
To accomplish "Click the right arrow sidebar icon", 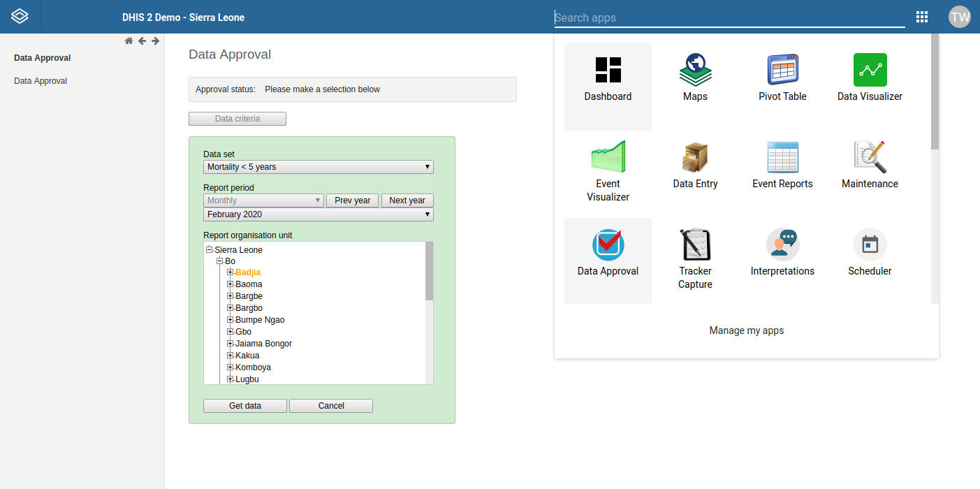I will pyautogui.click(x=155, y=41).
